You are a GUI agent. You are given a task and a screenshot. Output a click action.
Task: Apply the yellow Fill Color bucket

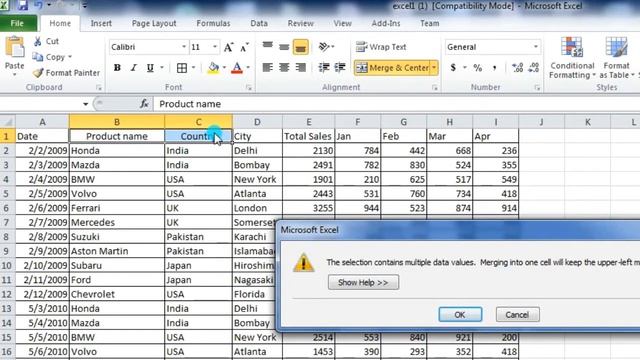pos(213,68)
